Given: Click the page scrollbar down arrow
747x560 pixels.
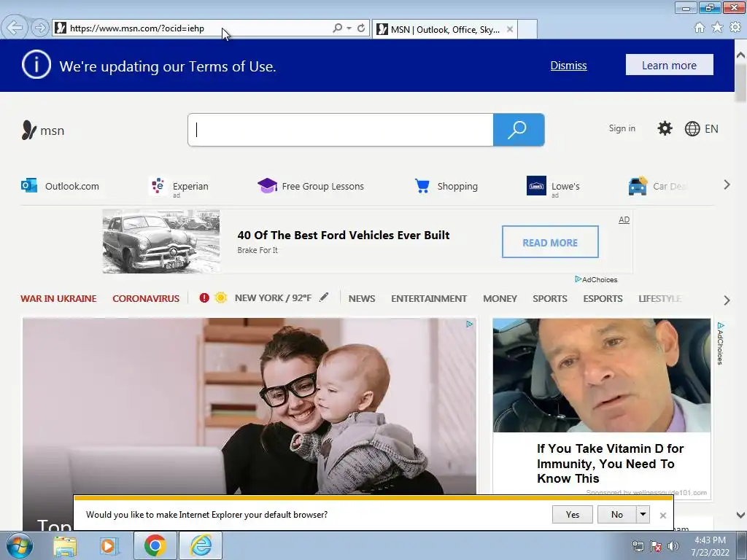Looking at the screenshot, I should pos(740,515).
